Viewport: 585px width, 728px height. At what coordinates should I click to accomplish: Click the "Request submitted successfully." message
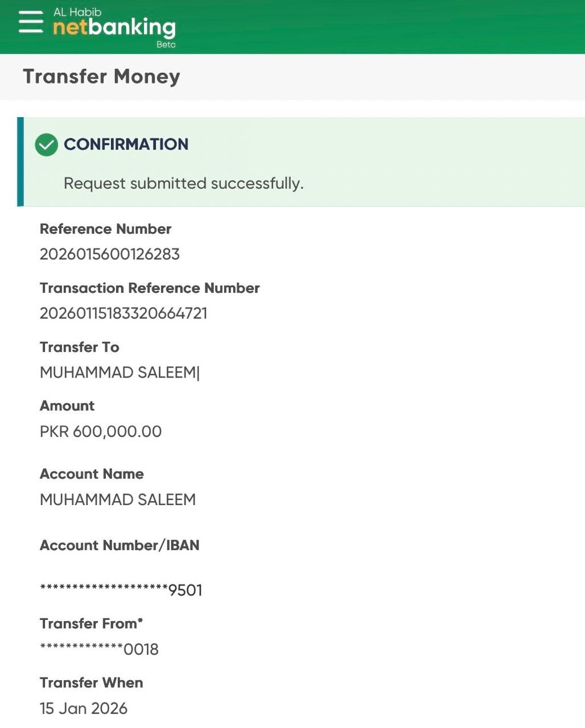(183, 183)
